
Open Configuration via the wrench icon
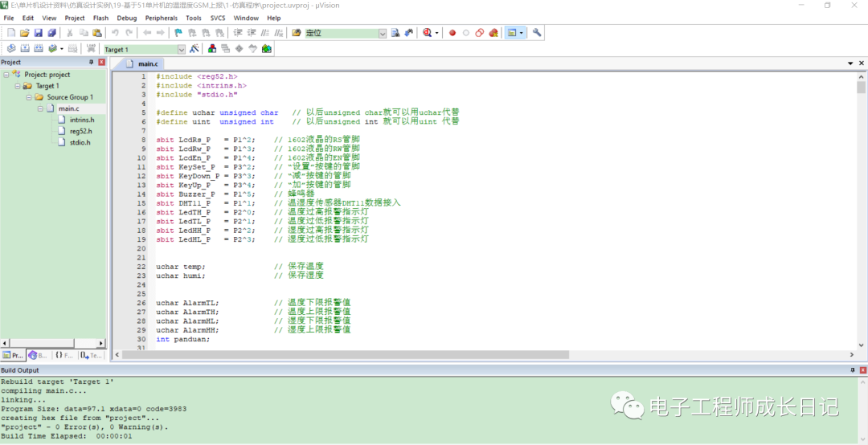(537, 33)
